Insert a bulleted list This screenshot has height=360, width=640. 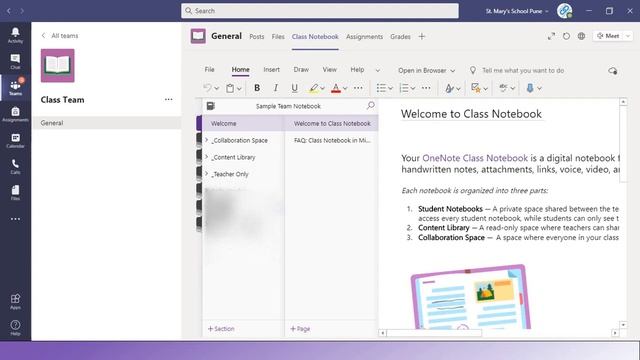pyautogui.click(x=381, y=88)
